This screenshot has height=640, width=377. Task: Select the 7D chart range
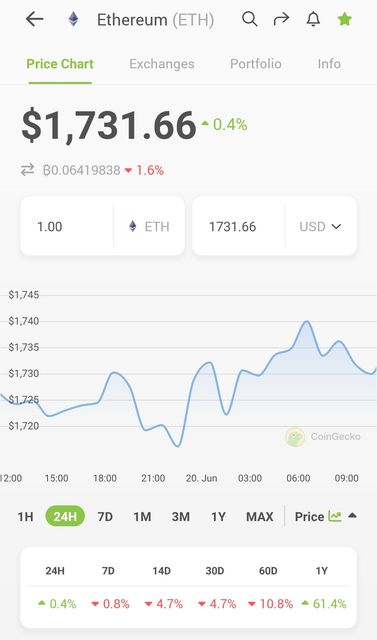point(105,517)
